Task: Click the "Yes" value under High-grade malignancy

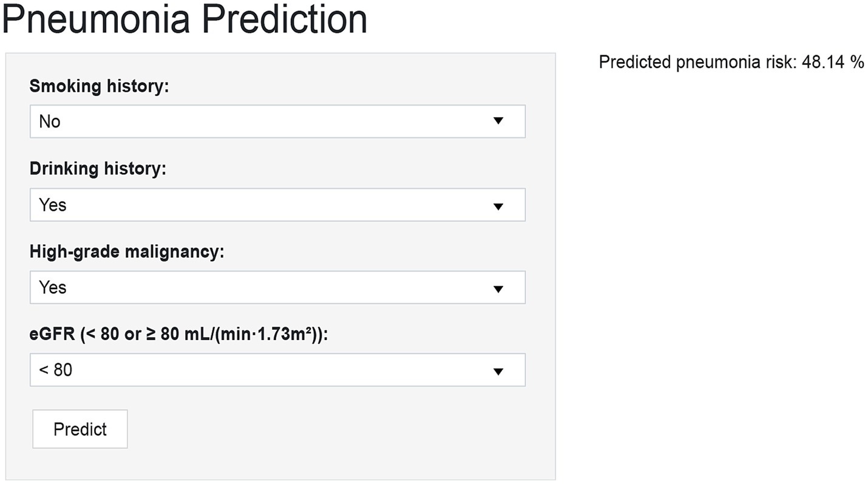Action: 53,288
